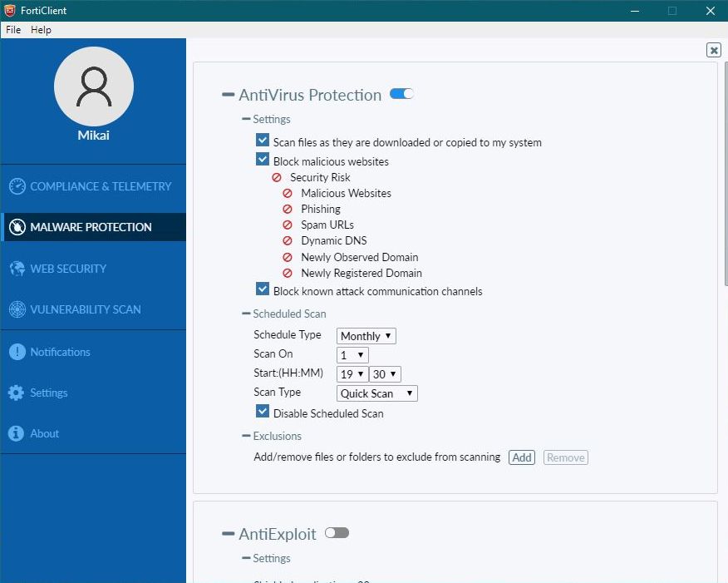Image resolution: width=728 pixels, height=583 pixels.
Task: Uncheck Disable Scheduled Scan
Action: [x=263, y=411]
